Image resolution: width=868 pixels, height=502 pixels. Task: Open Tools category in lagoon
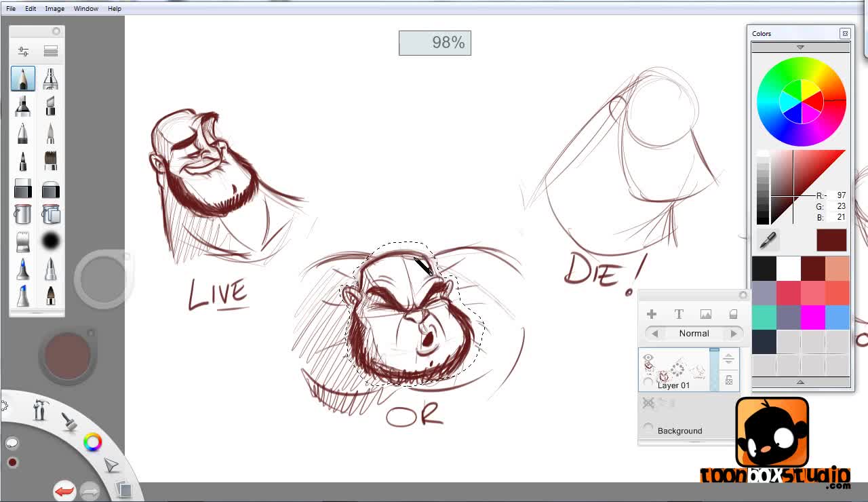point(40,409)
